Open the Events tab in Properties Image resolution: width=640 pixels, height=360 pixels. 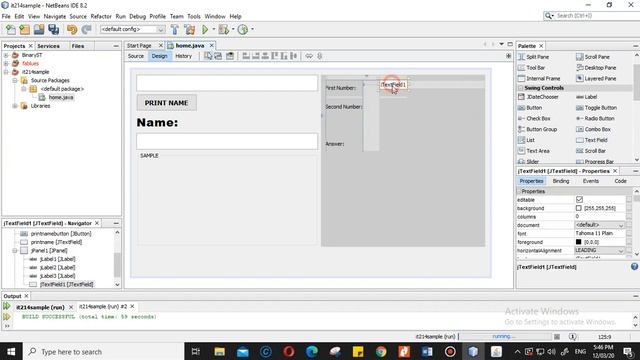[x=591, y=181]
